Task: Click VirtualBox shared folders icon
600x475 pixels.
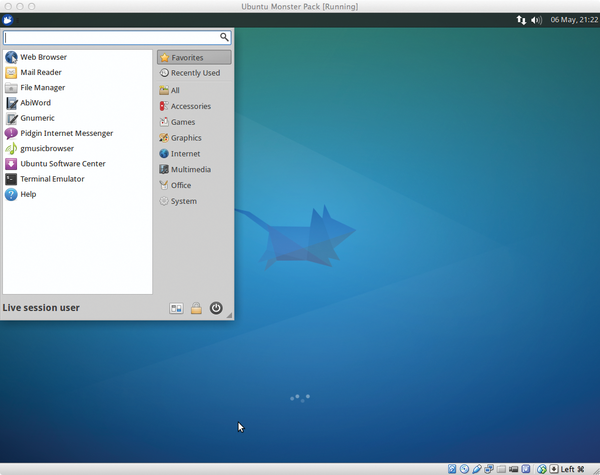Action: click(x=501, y=469)
